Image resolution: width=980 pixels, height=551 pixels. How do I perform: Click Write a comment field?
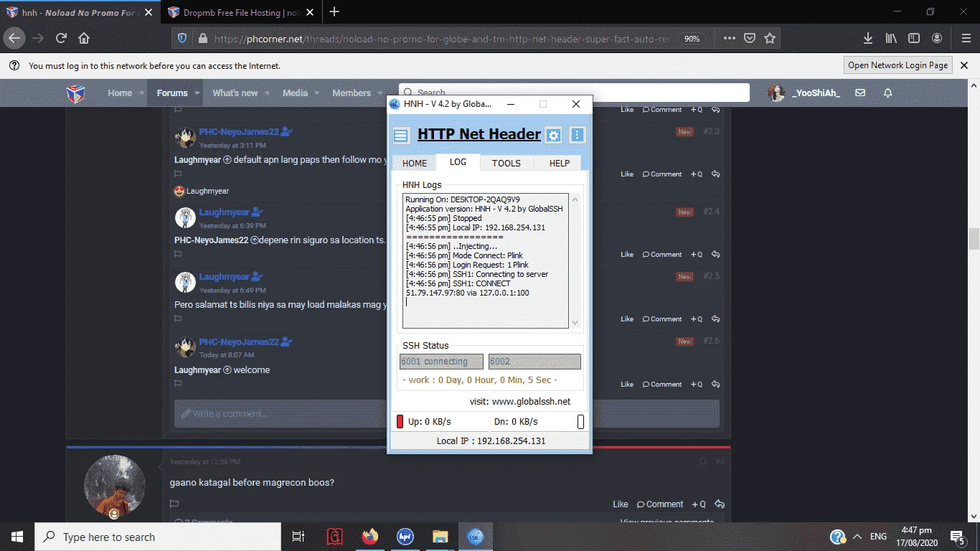coord(447,414)
